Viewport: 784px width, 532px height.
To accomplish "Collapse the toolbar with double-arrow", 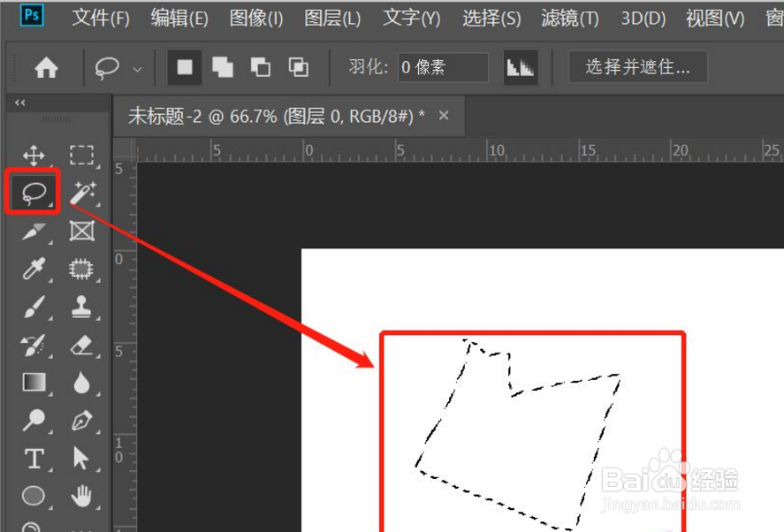I will [19, 103].
